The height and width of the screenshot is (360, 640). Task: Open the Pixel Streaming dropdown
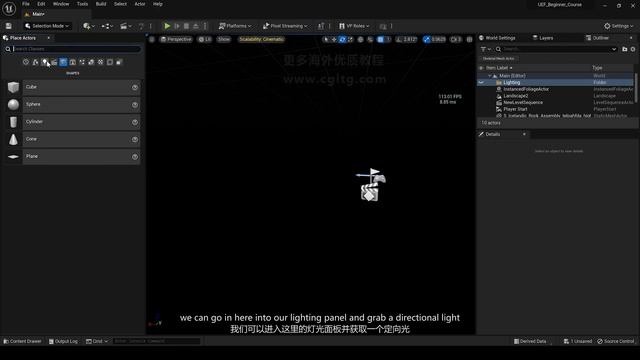point(285,26)
